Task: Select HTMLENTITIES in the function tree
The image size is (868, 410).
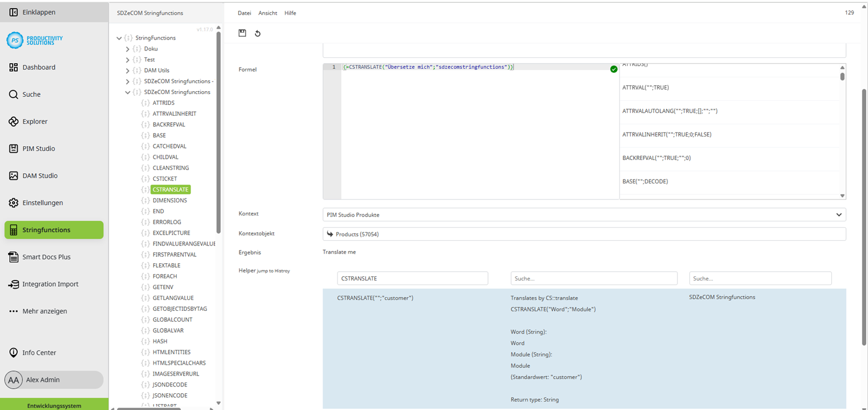Action: (172, 352)
